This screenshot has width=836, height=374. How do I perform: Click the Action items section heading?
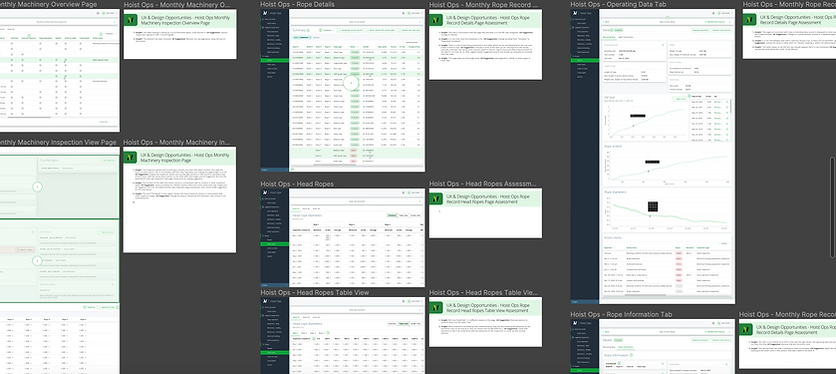point(613,238)
